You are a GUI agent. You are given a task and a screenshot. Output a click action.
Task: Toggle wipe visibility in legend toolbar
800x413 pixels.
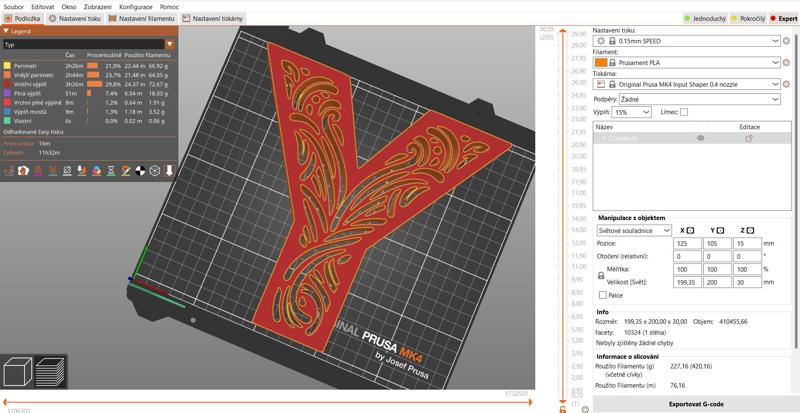click(x=23, y=171)
